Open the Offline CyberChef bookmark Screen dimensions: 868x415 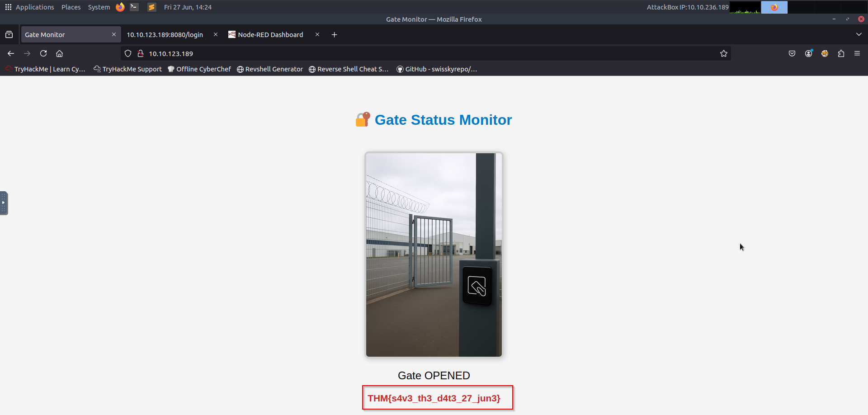pos(199,69)
